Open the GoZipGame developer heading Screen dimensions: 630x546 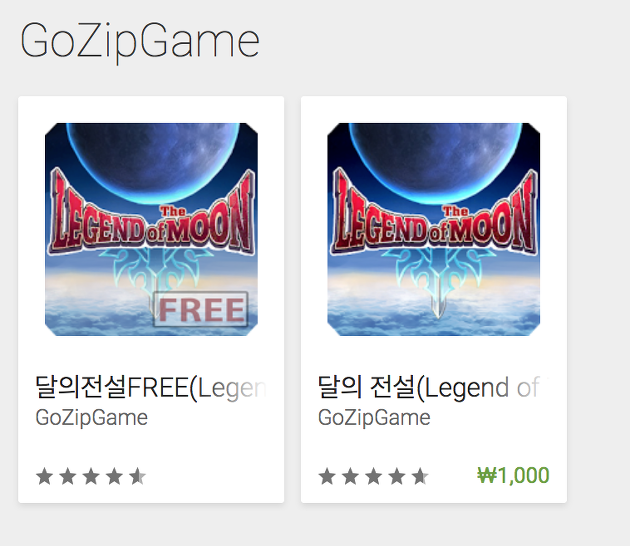click(140, 41)
